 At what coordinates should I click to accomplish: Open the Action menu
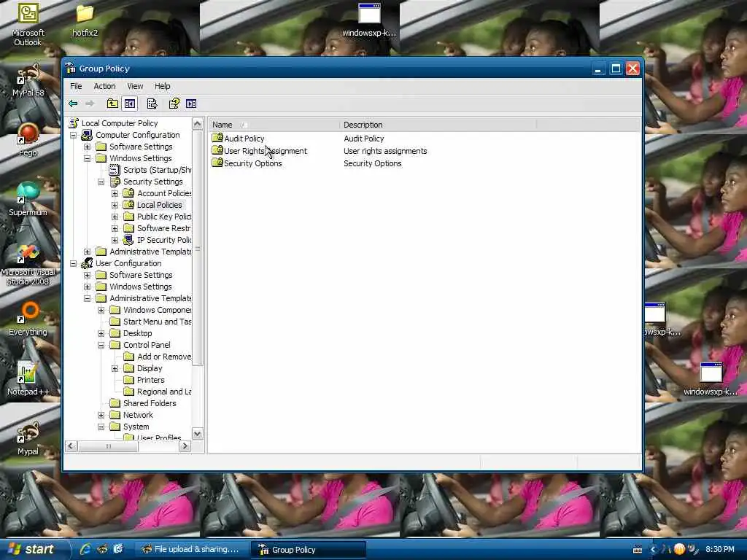(104, 86)
